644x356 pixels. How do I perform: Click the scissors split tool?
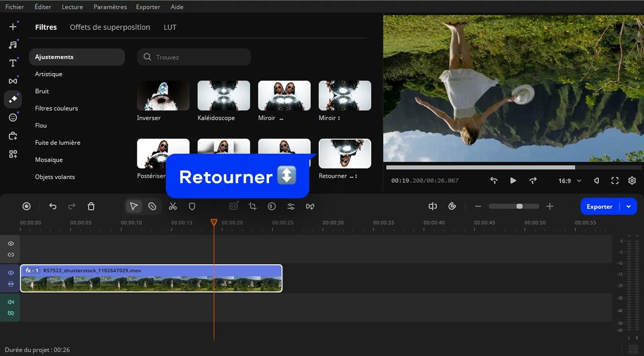pos(173,206)
